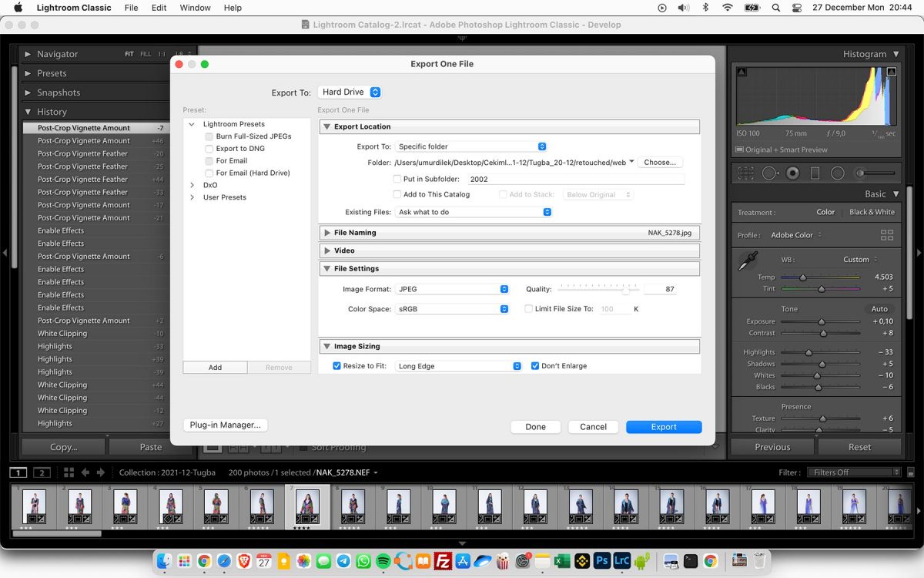Expand the User Presets folder
Screen dimensions: 924x578
pyautogui.click(x=192, y=197)
